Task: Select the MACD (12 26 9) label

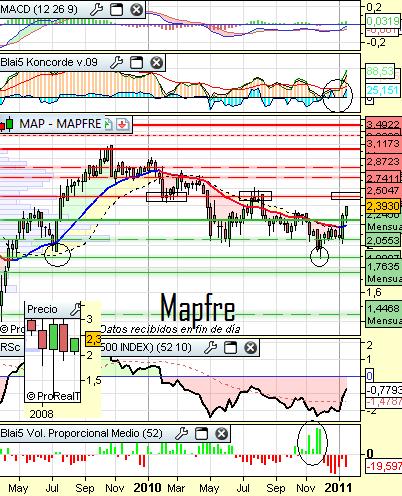Action: tap(39, 9)
